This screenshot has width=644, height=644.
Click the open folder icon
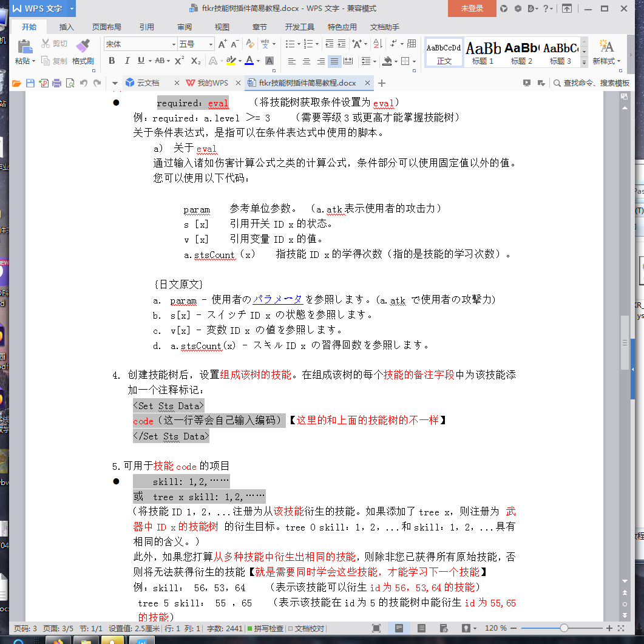coord(16,83)
